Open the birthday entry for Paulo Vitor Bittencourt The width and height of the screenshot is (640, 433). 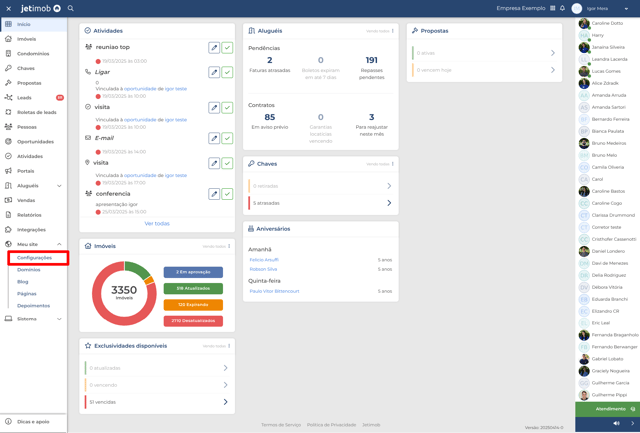tap(274, 291)
